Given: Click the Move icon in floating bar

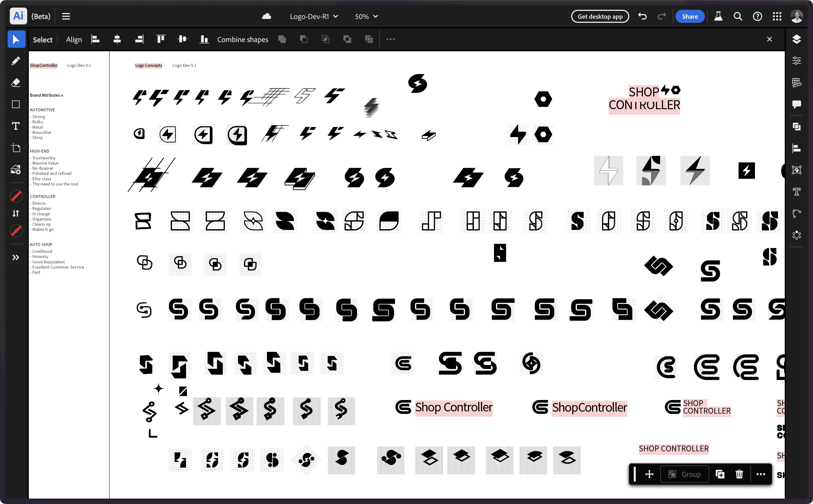Looking at the screenshot, I should [649, 474].
